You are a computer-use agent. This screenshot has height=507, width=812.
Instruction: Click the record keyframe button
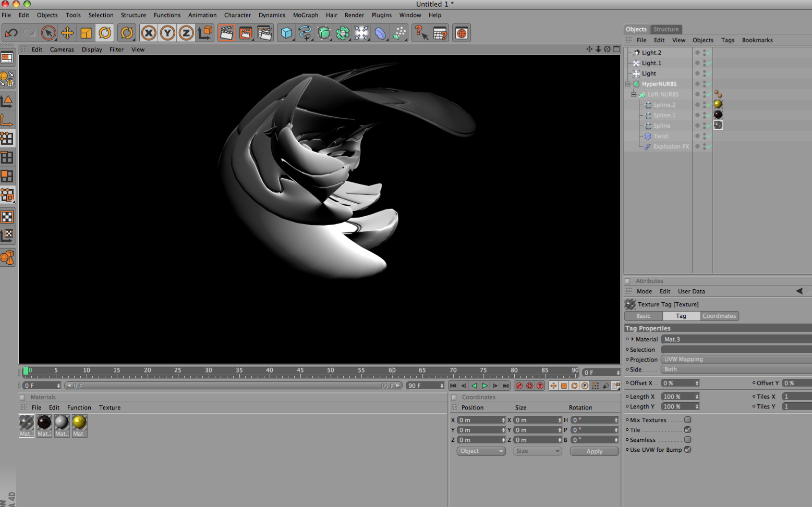[x=519, y=386]
